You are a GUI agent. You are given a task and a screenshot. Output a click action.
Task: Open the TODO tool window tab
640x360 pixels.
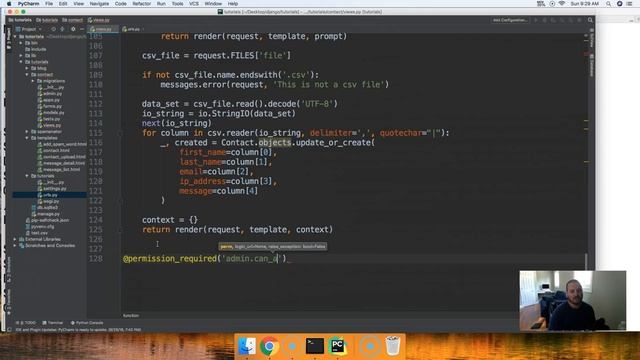[26, 323]
